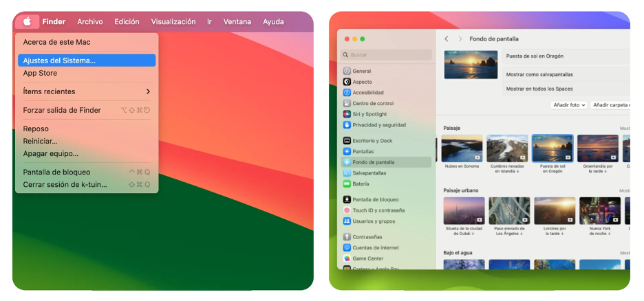Expand Ítems recientes submenu arrow

click(x=148, y=91)
